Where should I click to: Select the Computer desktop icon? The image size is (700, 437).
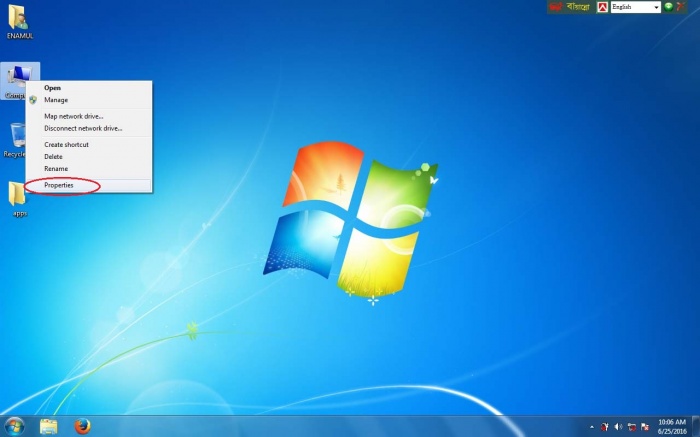tap(18, 81)
